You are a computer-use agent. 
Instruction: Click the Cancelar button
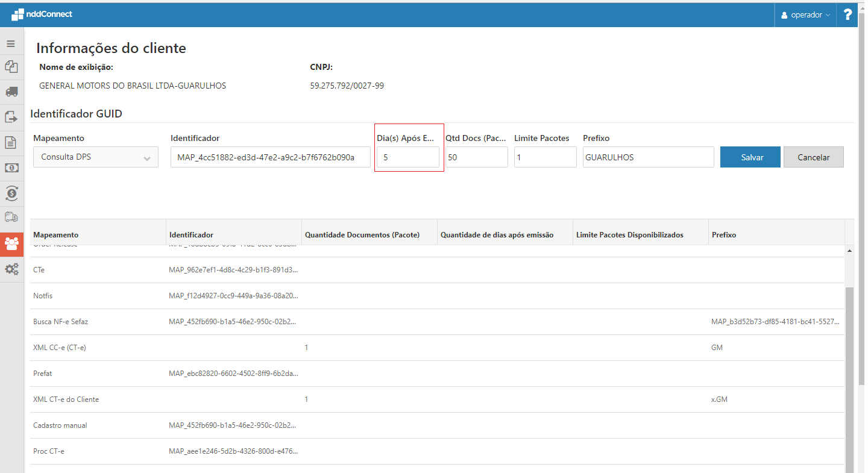click(x=813, y=157)
